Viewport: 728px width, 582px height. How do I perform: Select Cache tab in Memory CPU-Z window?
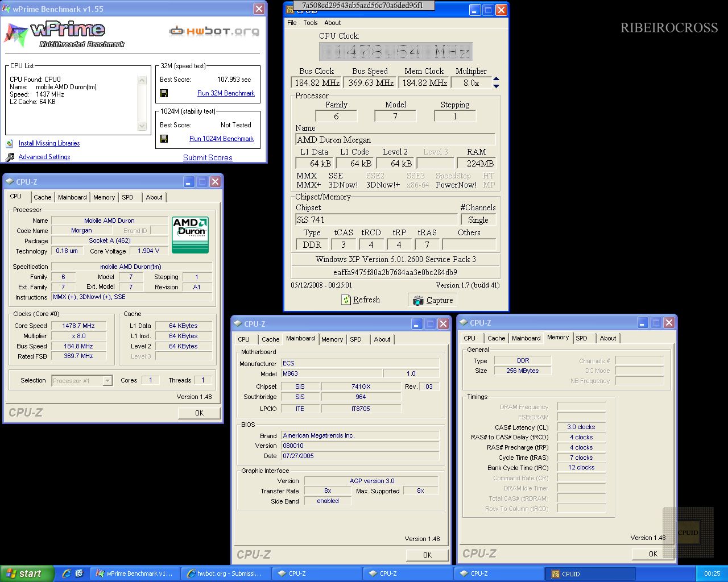click(x=496, y=338)
